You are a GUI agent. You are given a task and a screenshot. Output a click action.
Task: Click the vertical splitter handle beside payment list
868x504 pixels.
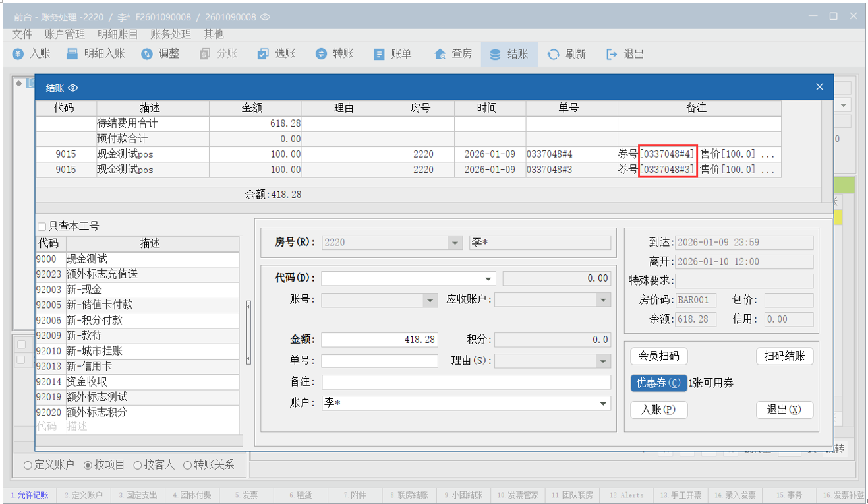pyautogui.click(x=248, y=332)
